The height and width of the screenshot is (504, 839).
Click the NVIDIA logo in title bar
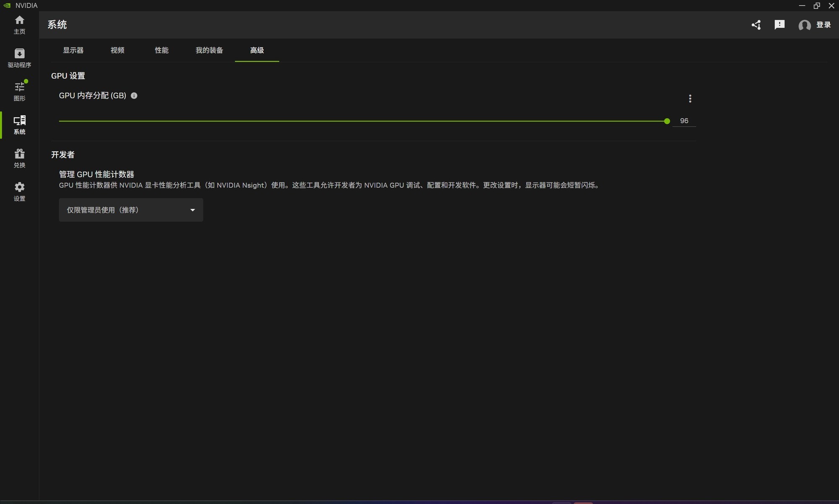coord(7,5)
